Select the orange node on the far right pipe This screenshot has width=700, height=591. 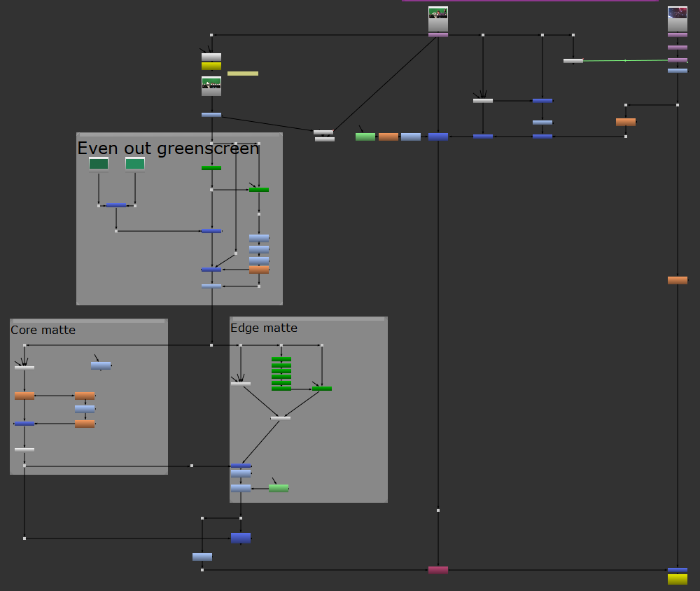coord(677,280)
